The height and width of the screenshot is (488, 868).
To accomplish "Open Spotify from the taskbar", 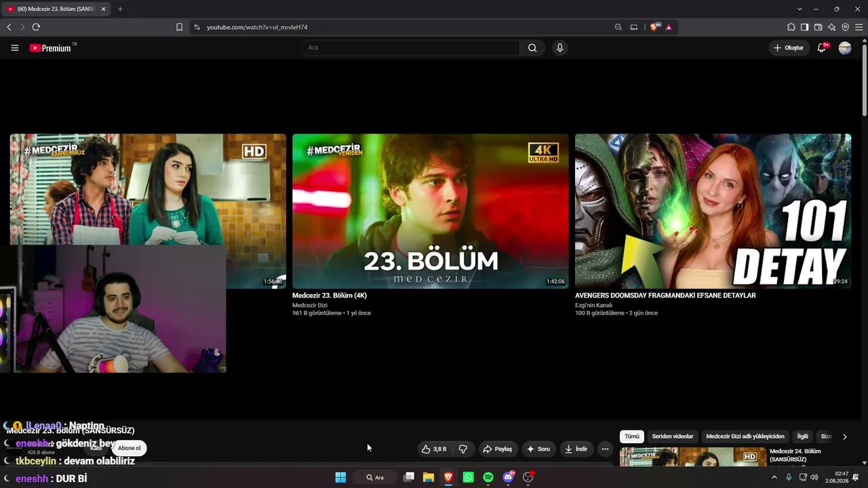I will pos(488,477).
